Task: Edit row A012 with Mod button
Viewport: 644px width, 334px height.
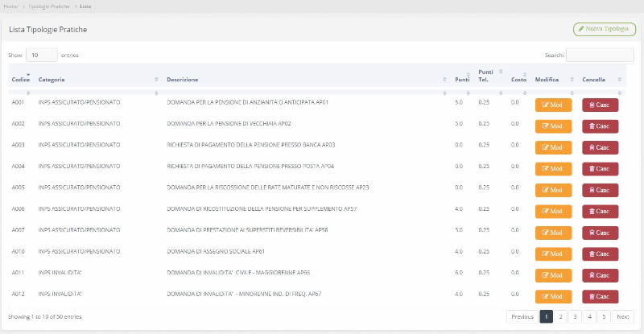Action: click(553, 297)
